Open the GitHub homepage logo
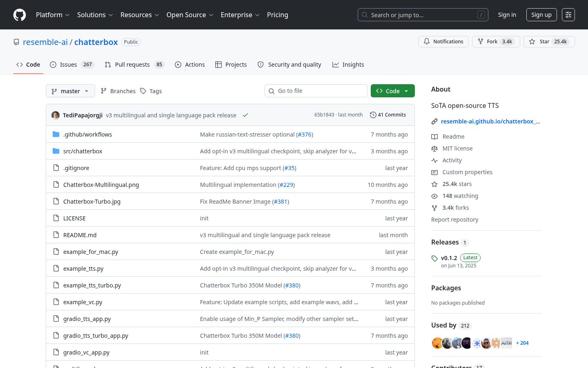Image resolution: width=588 pixels, height=368 pixels. [x=20, y=15]
